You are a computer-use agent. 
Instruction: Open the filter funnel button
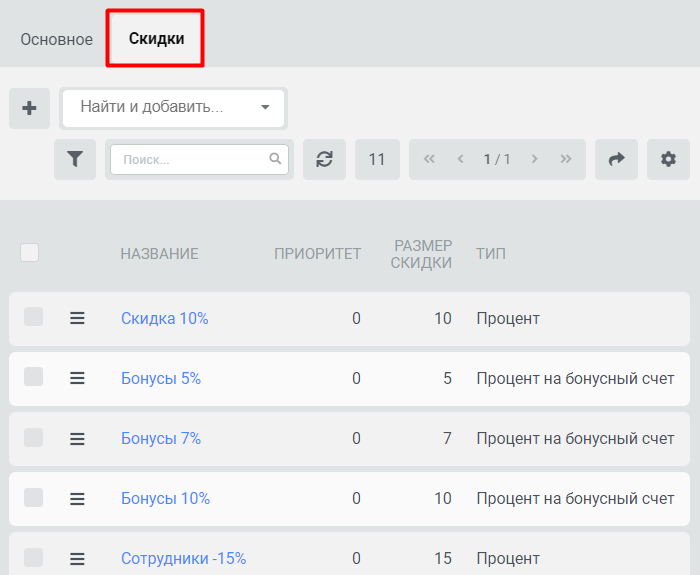[75, 159]
